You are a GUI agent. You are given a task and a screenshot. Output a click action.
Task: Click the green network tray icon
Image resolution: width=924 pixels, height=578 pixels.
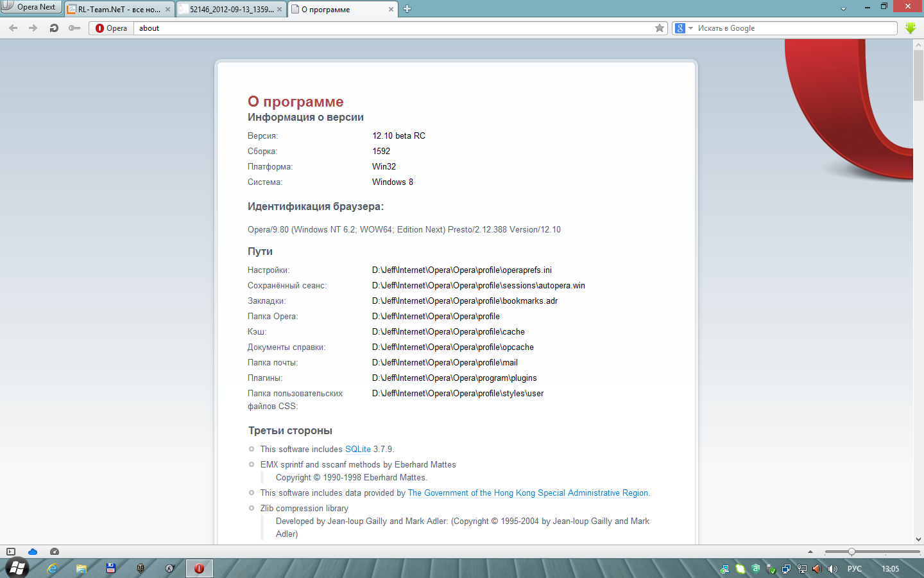tap(724, 569)
